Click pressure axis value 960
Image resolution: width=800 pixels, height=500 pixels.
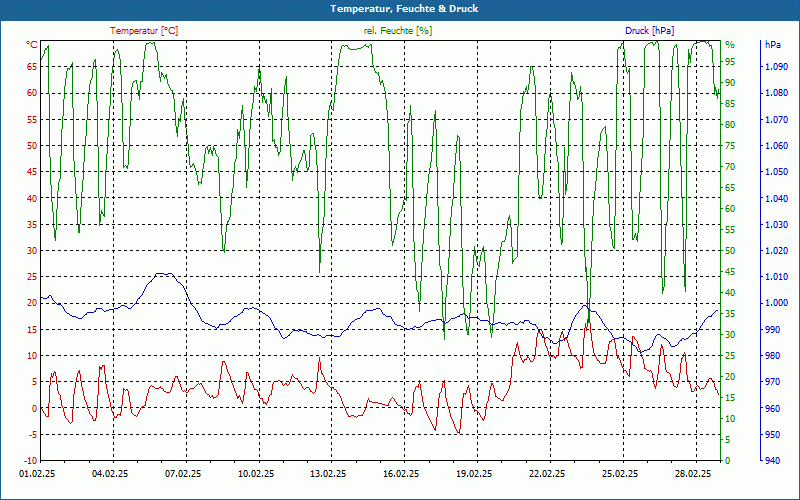point(772,408)
